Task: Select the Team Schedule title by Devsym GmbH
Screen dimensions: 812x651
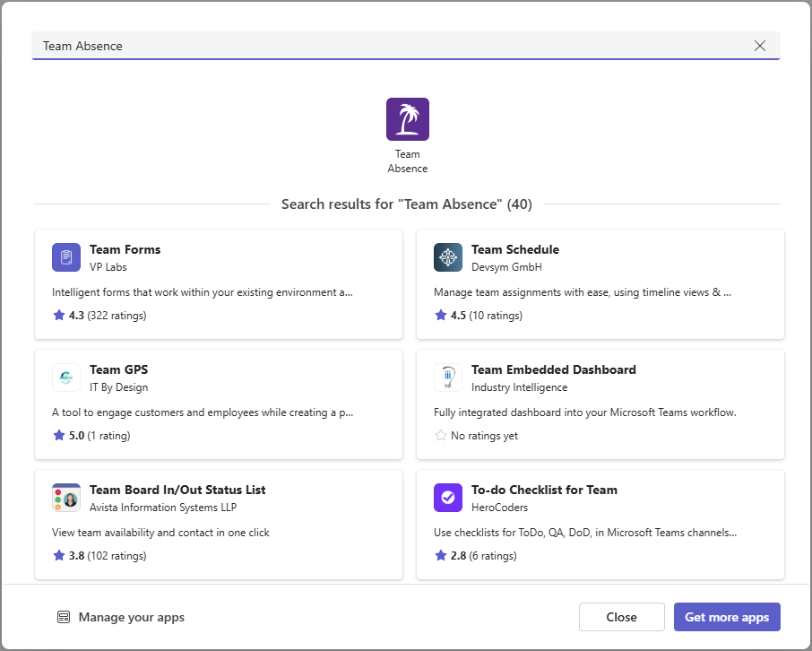Action: pyautogui.click(x=514, y=249)
